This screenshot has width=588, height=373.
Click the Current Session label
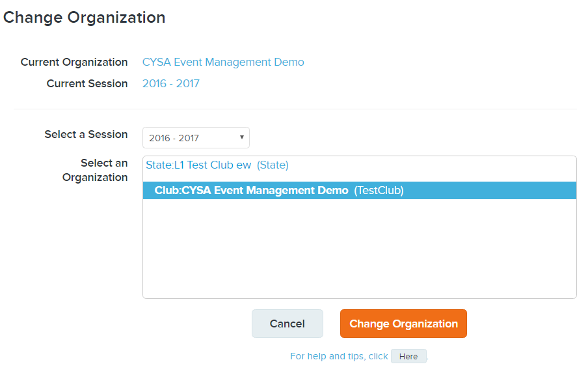[87, 83]
